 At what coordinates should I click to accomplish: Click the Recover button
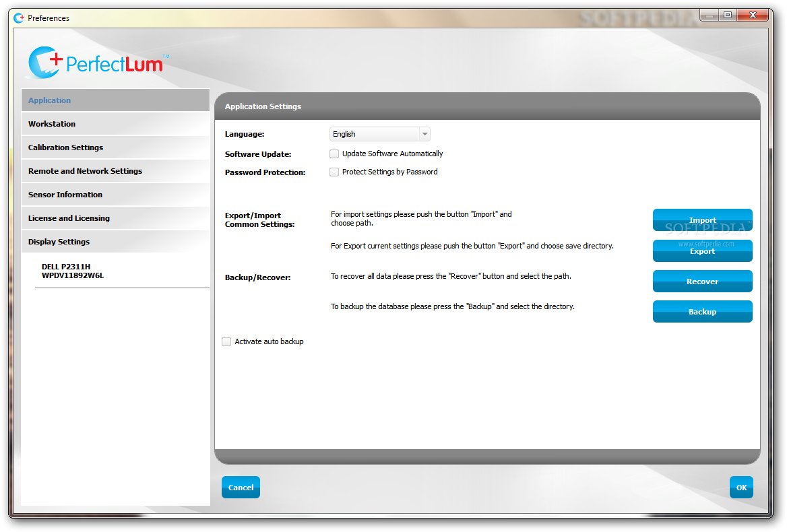(702, 281)
